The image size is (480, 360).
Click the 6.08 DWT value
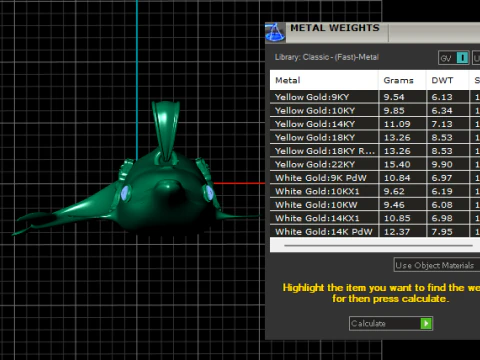click(x=442, y=205)
